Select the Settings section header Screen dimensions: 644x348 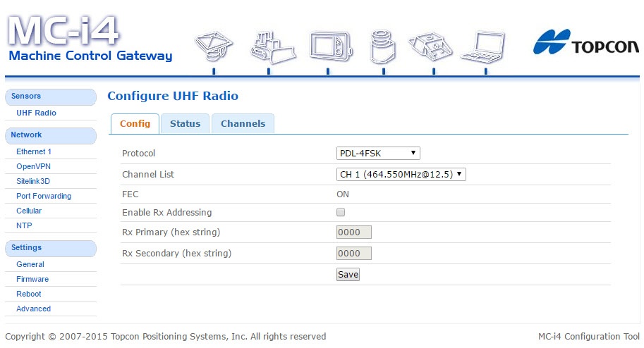[x=51, y=248]
